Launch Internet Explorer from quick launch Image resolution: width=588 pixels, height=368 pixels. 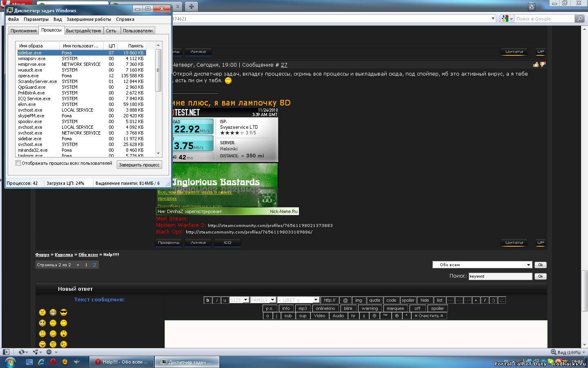[x=41, y=362]
